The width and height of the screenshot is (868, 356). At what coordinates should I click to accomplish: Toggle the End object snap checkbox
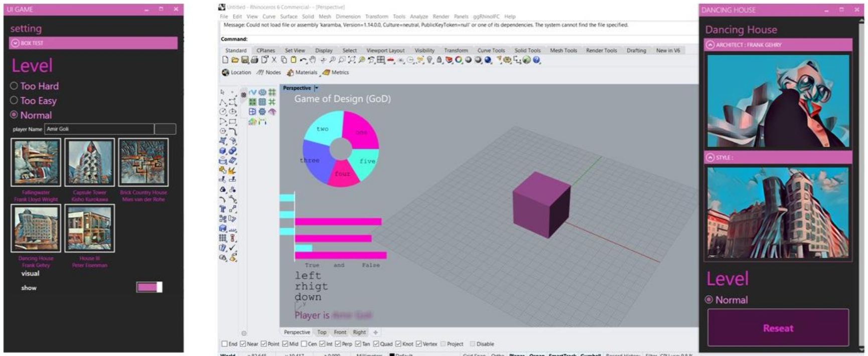coord(225,344)
